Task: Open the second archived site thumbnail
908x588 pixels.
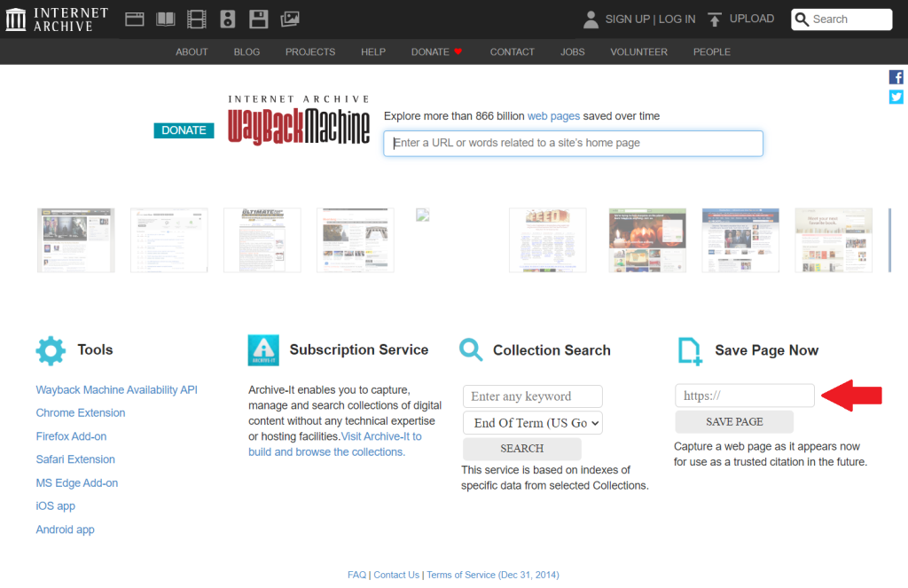Action: pos(169,239)
